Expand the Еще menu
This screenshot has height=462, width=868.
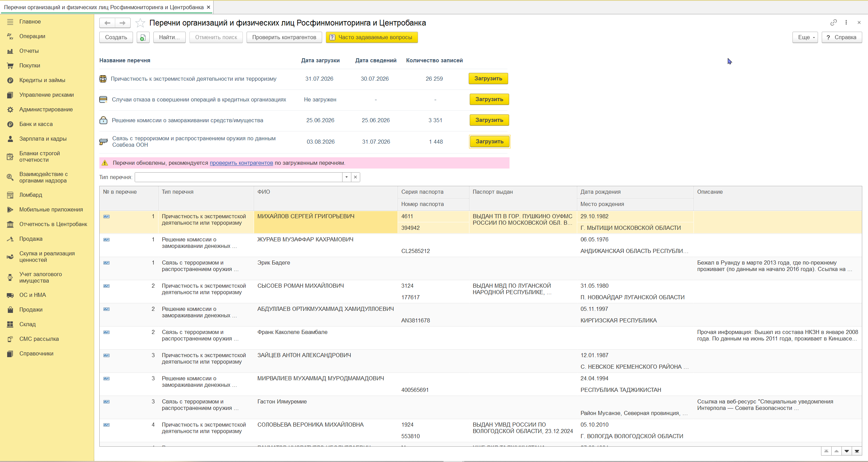coord(805,37)
